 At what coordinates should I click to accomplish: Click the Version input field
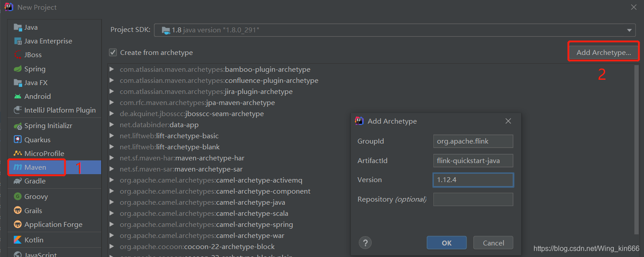point(473,180)
